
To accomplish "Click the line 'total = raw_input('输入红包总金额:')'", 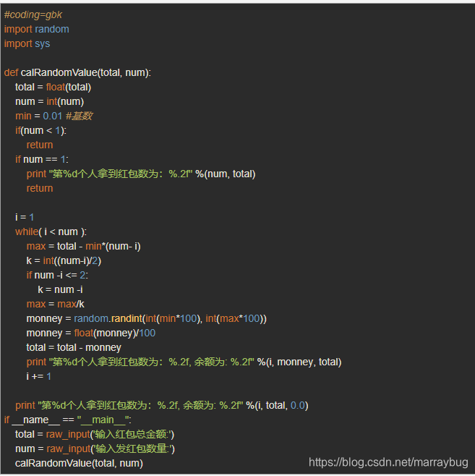I will [95, 435].
